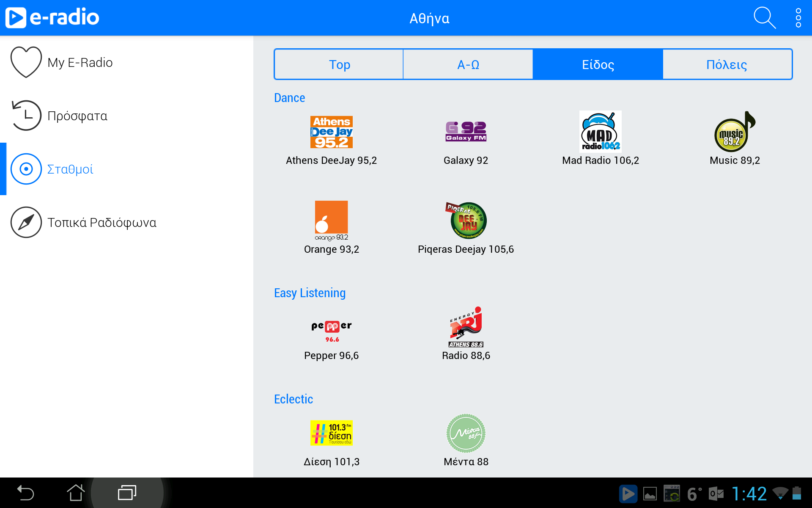Open My E-Radio heart icon
812x508 pixels.
[26, 62]
